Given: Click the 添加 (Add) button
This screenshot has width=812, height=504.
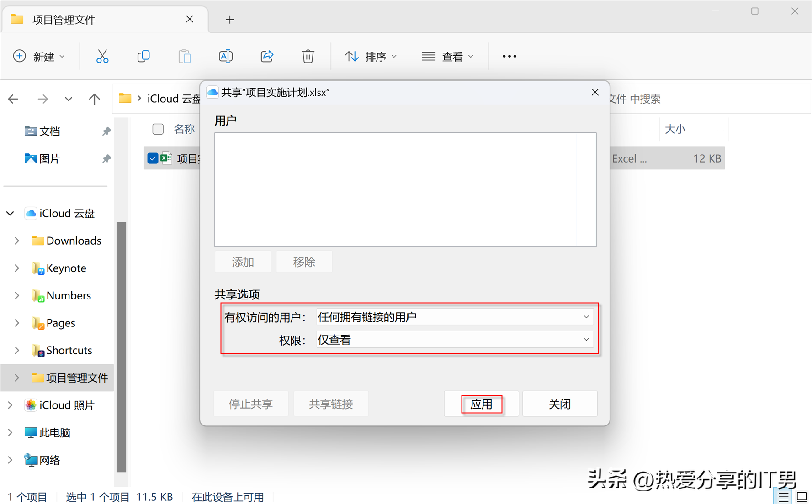Looking at the screenshot, I should tap(243, 262).
